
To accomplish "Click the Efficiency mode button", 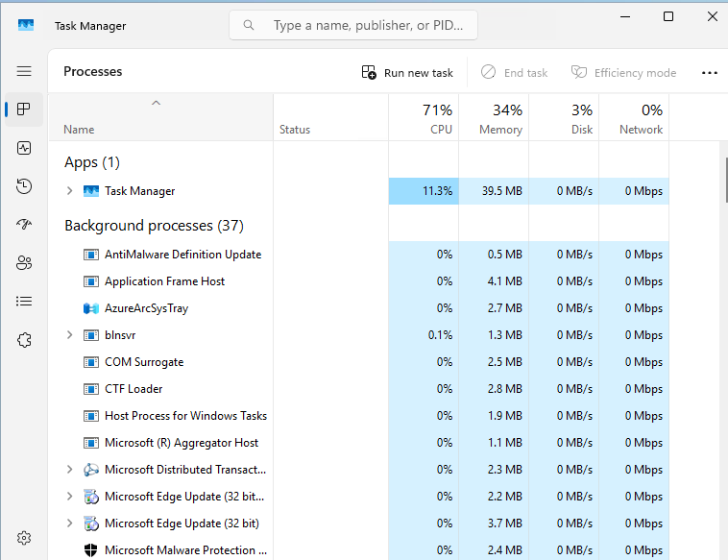I will (x=623, y=73).
